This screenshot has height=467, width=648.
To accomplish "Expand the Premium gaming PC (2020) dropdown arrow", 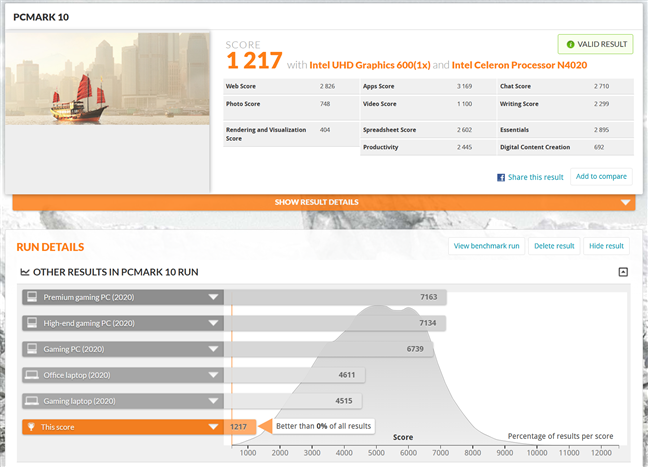I will [213, 297].
